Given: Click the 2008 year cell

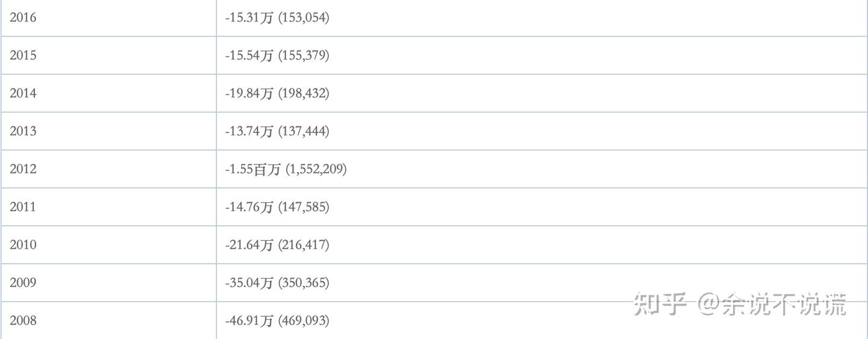Looking at the screenshot, I should pyautogui.click(x=23, y=321).
